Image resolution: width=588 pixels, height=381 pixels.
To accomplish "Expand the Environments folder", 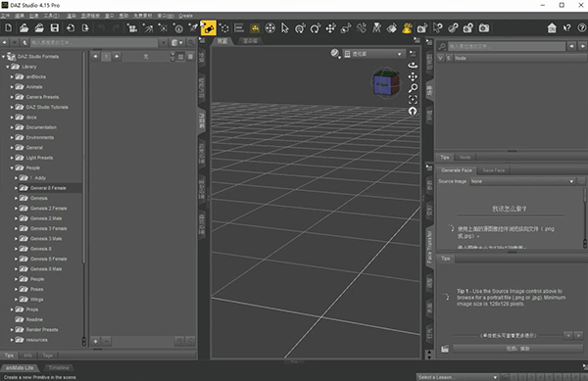I will [x=12, y=137].
